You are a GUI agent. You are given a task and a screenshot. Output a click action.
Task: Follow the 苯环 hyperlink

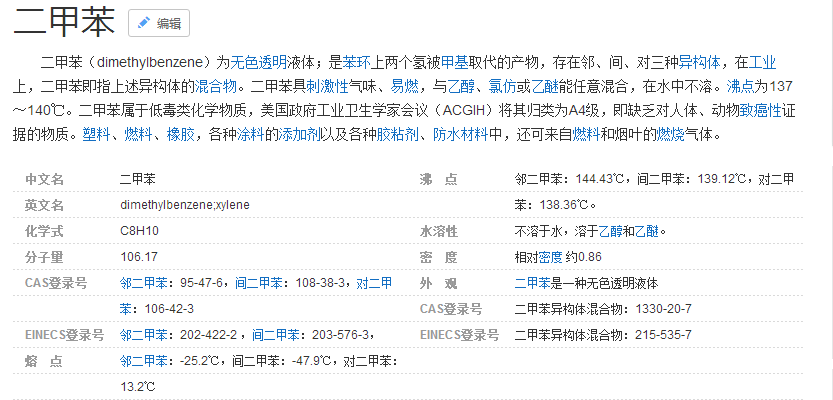(361, 62)
